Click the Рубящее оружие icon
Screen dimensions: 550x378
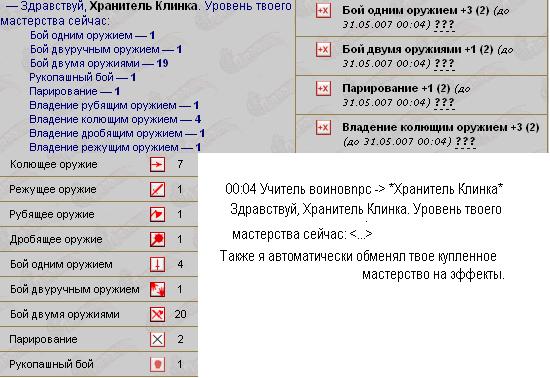tap(157, 214)
